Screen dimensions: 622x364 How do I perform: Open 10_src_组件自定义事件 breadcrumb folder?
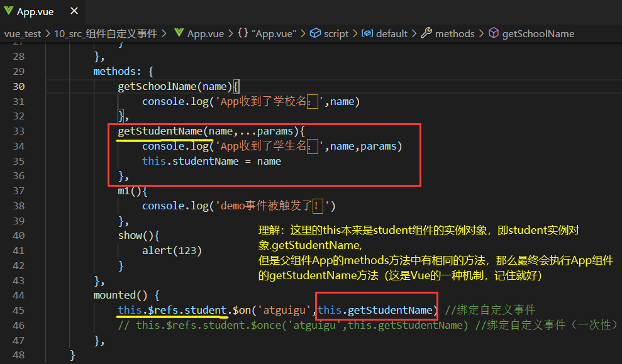click(106, 34)
